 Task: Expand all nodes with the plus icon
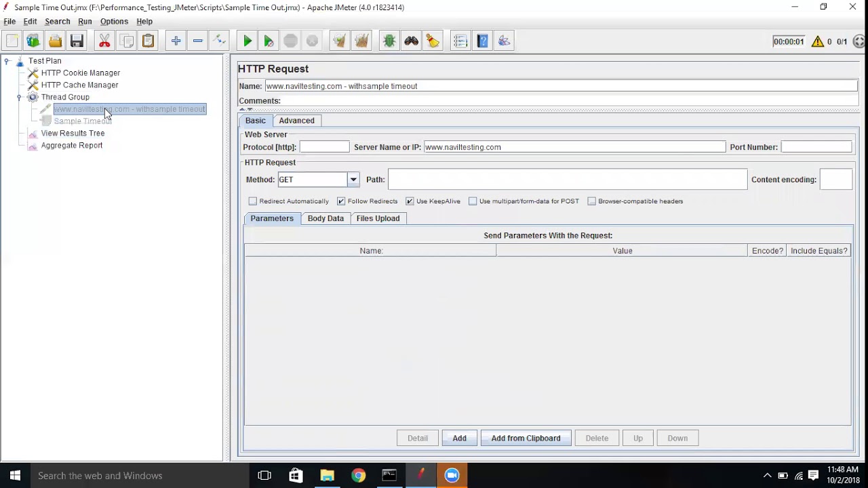pyautogui.click(x=176, y=41)
